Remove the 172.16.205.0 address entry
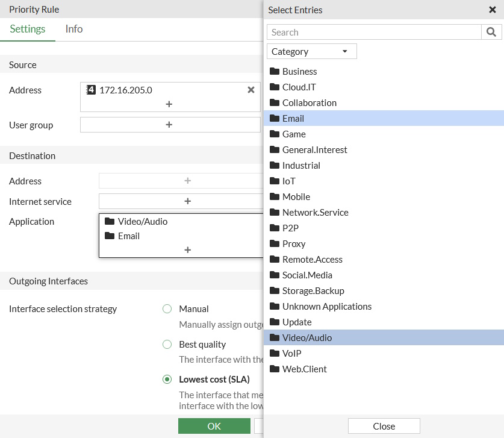 [250, 90]
